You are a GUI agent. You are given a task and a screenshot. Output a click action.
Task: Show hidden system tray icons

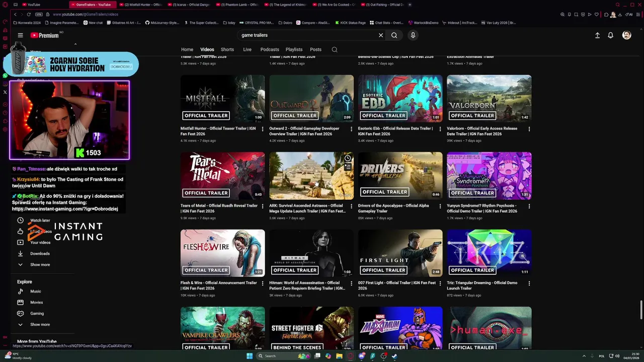tap(584, 356)
